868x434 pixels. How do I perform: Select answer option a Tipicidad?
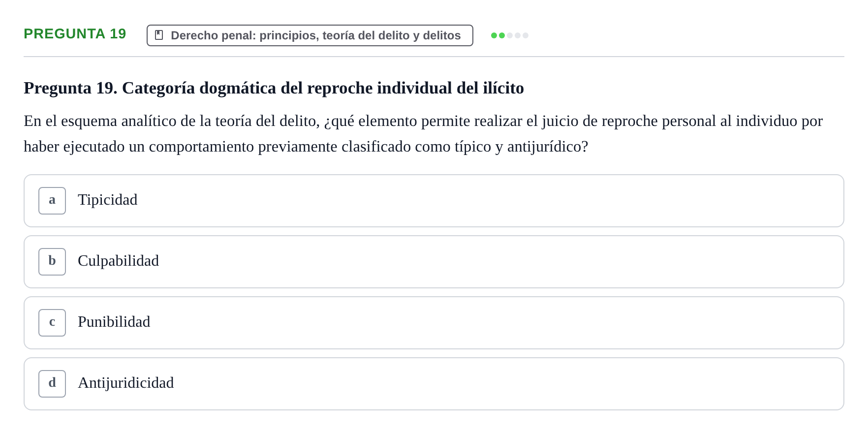click(434, 201)
